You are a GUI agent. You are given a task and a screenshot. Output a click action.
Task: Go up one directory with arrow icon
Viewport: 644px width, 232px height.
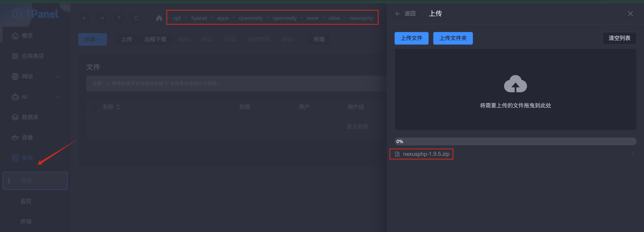pos(119,18)
